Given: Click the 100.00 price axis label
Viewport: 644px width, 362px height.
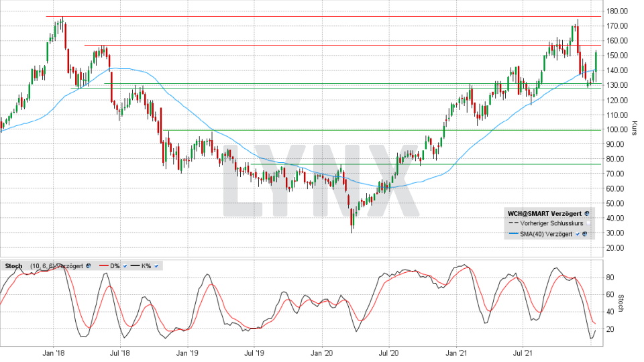Looking at the screenshot, I should [618, 129].
